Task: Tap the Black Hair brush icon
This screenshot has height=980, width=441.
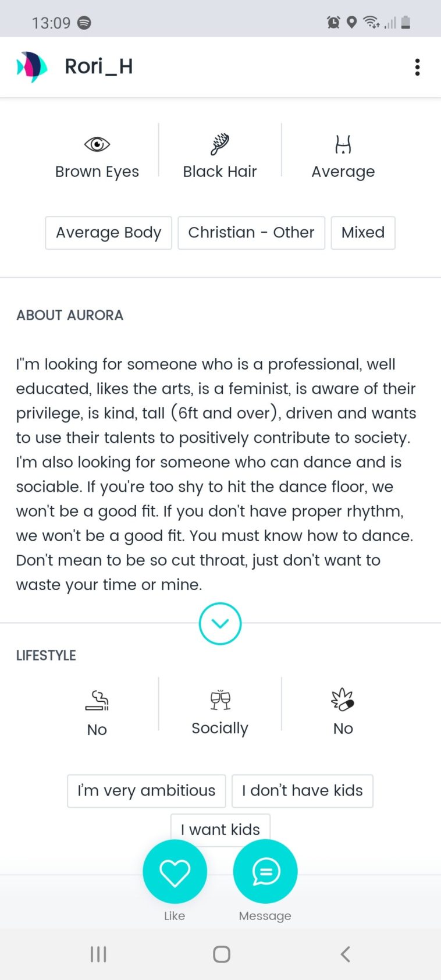Action: tap(220, 144)
